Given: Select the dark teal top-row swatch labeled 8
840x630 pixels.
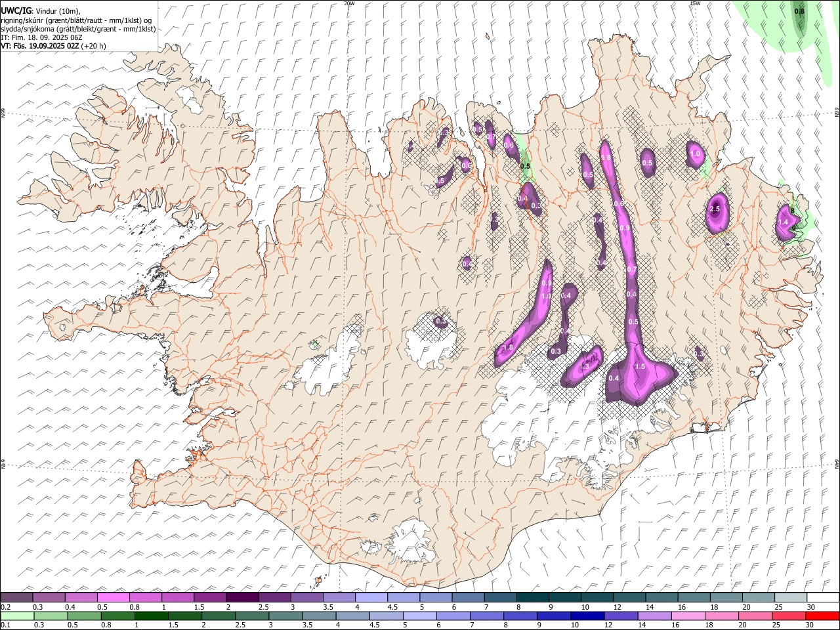Looking at the screenshot, I should 533,598.
